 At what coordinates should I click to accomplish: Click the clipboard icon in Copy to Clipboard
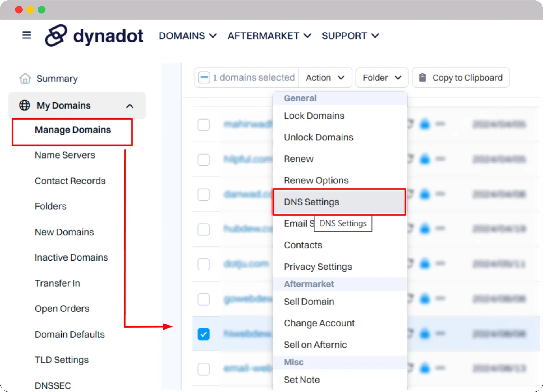tap(423, 77)
